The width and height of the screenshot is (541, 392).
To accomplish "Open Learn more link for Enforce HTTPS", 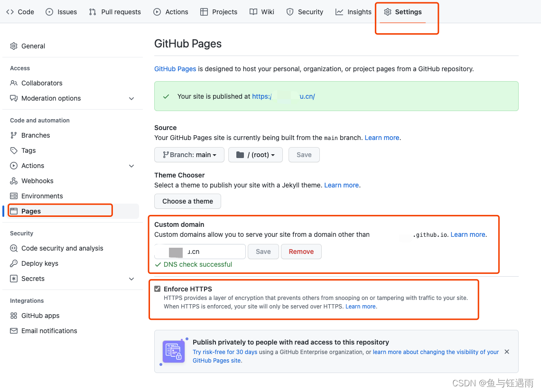I will [361, 307].
